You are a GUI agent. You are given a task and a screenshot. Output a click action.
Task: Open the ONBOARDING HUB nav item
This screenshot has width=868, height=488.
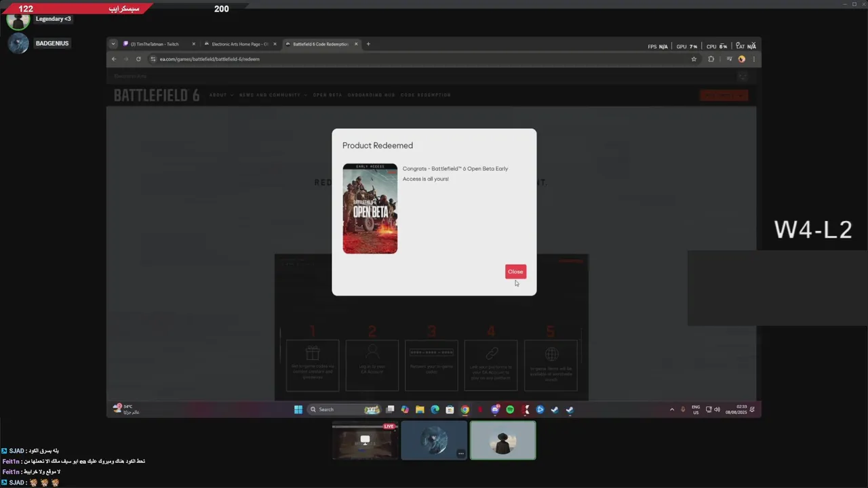pyautogui.click(x=371, y=95)
